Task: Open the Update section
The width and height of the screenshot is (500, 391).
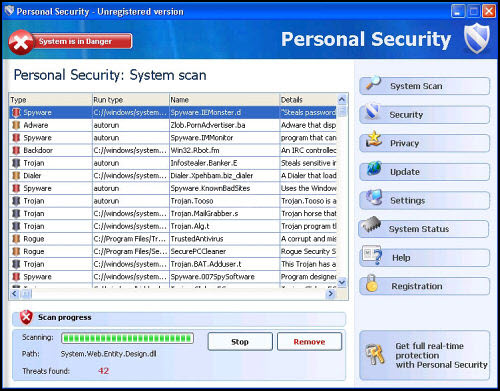Action: tap(425, 172)
